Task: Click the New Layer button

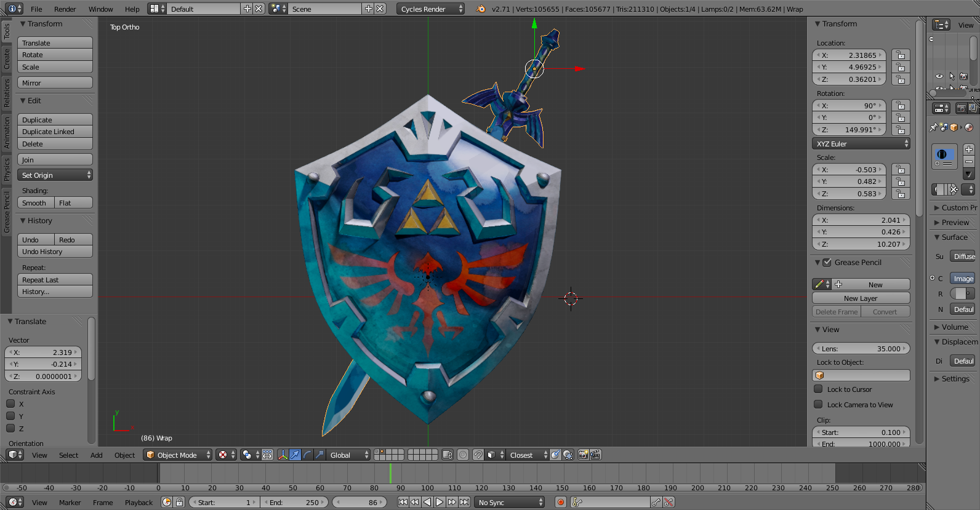Action: pos(861,298)
